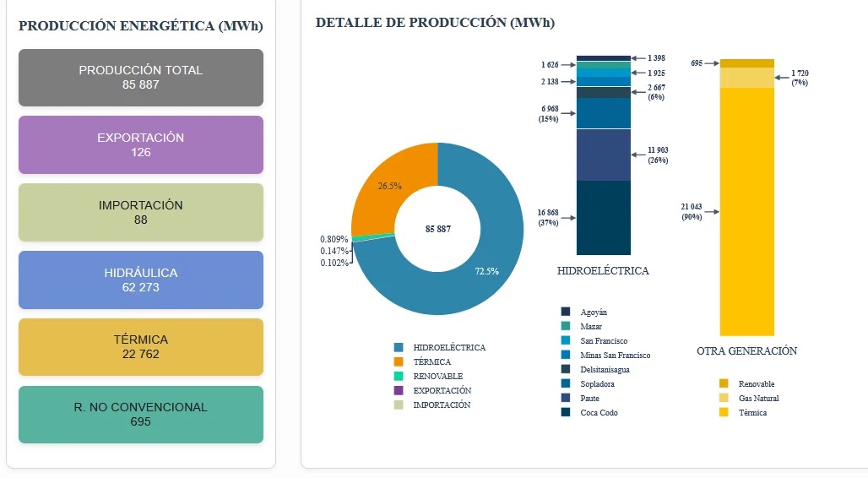The width and height of the screenshot is (868, 478).
Task: Click the Coca Codo legend swatch
Action: (x=566, y=412)
